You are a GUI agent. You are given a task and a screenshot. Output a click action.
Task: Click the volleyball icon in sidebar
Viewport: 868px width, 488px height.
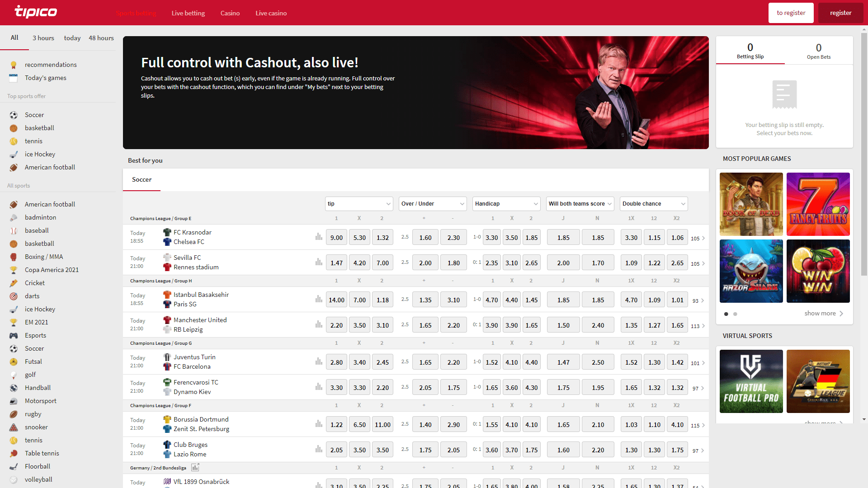point(14,479)
